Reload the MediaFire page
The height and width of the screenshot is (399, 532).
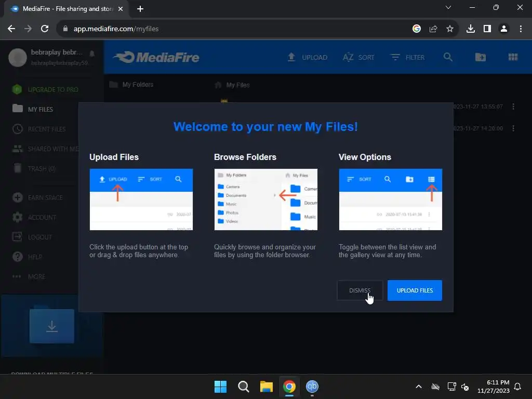(x=45, y=29)
